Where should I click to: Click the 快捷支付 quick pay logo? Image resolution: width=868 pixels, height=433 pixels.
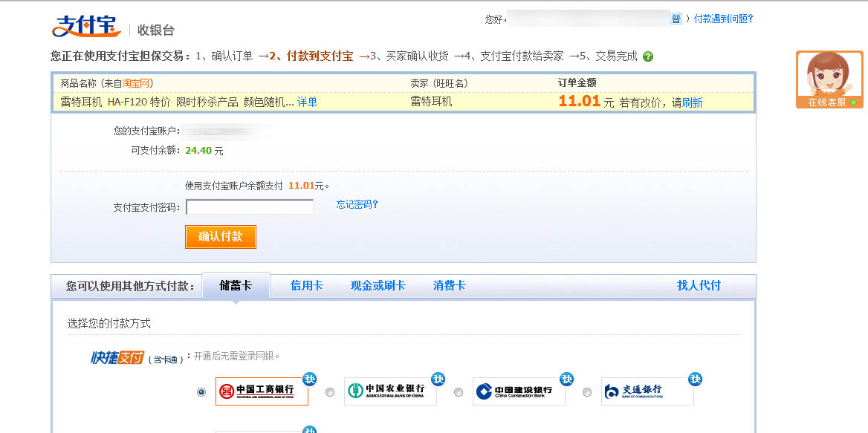[117, 358]
